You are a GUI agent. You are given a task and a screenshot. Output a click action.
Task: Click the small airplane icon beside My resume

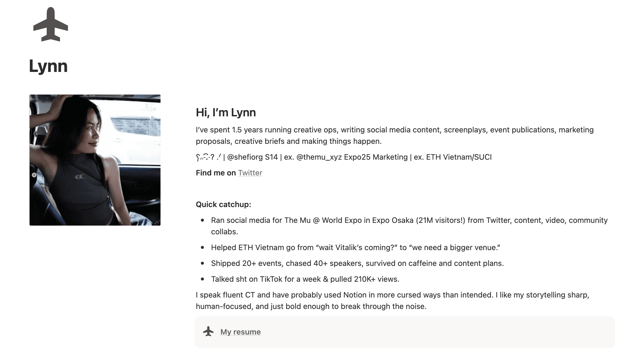point(208,332)
